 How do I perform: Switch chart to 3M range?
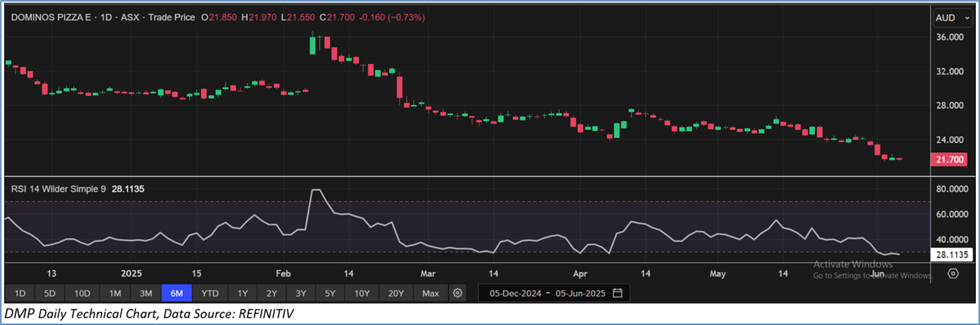(146, 293)
